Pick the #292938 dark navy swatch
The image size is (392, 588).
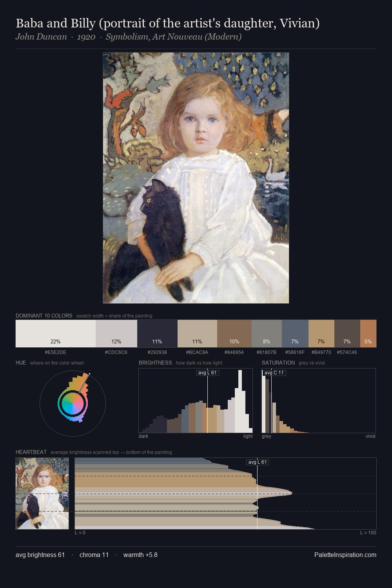(157, 334)
